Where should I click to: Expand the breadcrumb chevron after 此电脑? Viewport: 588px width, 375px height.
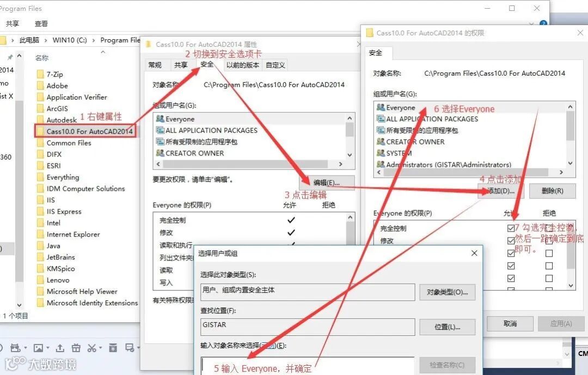pyautogui.click(x=46, y=40)
